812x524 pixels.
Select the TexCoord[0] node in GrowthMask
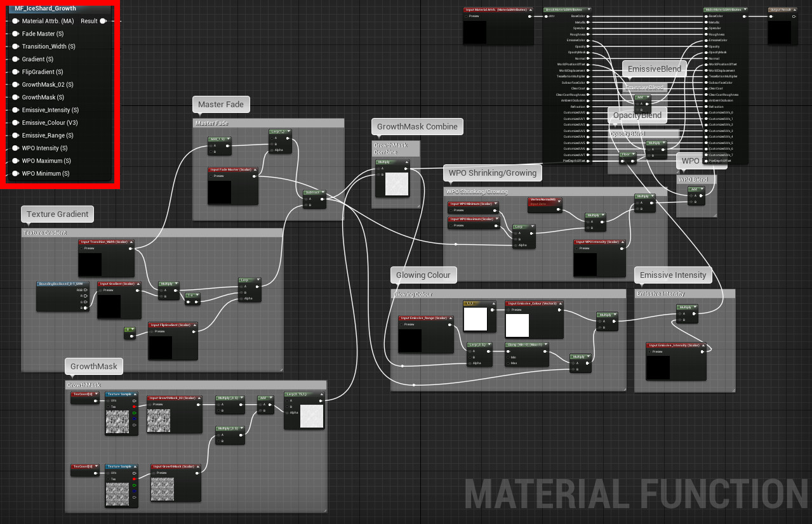tap(83, 394)
